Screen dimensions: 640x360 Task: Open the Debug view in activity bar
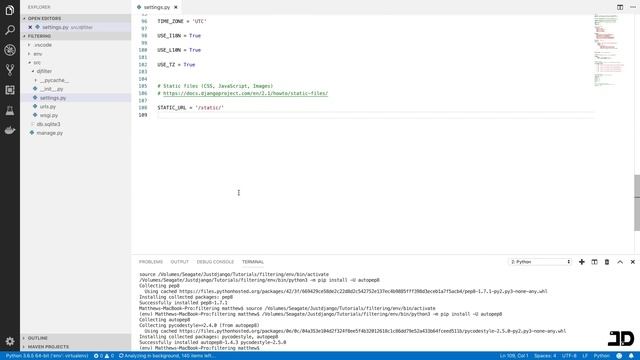[10, 50]
